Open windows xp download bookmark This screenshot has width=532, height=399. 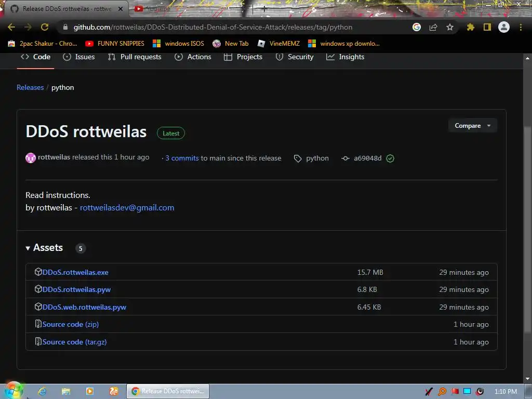(x=344, y=44)
